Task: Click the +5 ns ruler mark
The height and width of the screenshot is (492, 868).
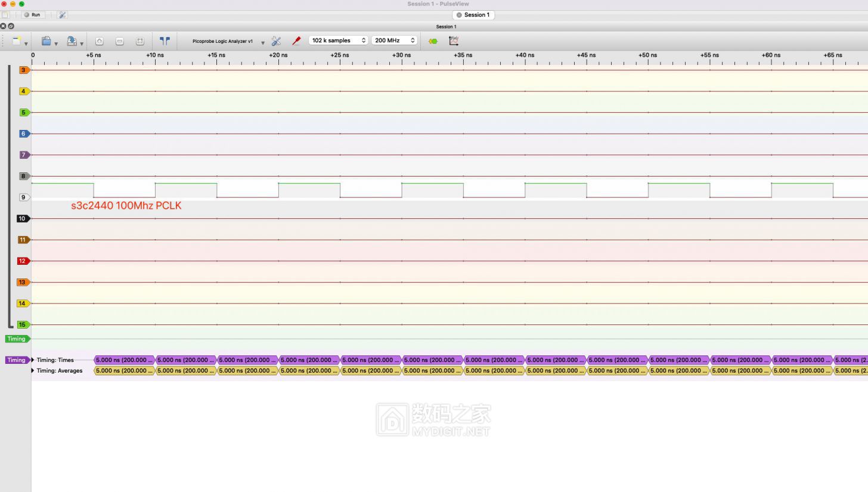Action: pyautogui.click(x=94, y=55)
